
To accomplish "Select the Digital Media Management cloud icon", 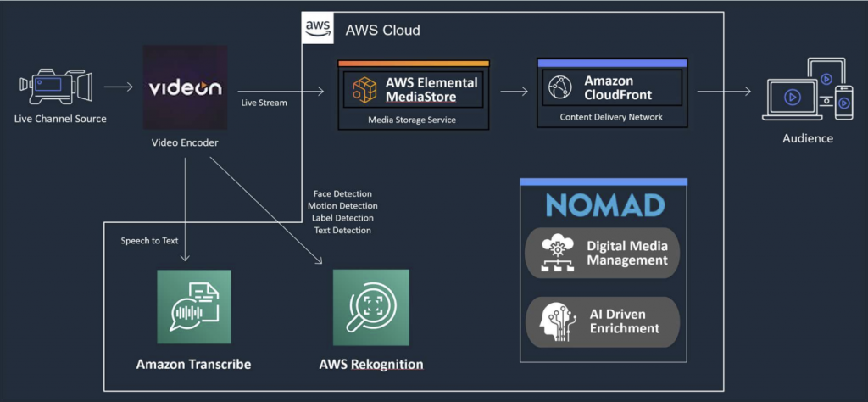I will pyautogui.click(x=557, y=253).
